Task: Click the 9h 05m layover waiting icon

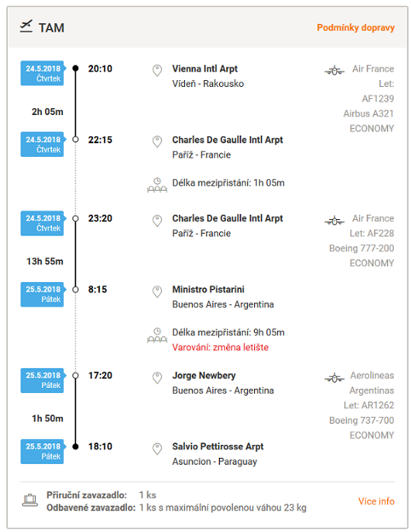Action: 157,335
